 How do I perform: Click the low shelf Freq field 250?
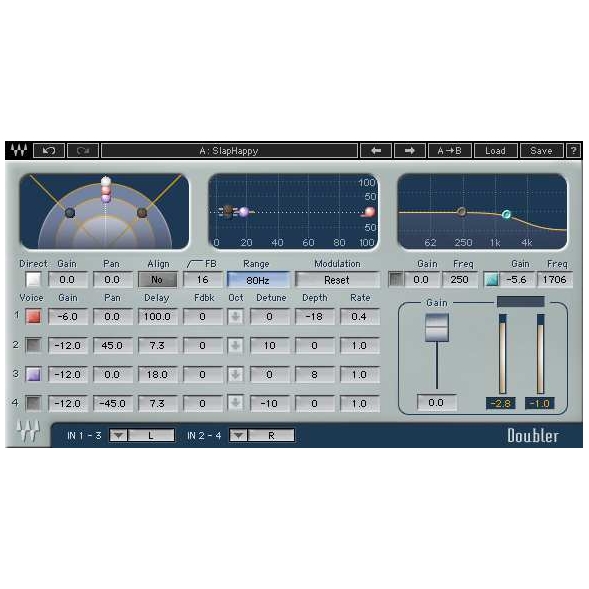pos(460,279)
